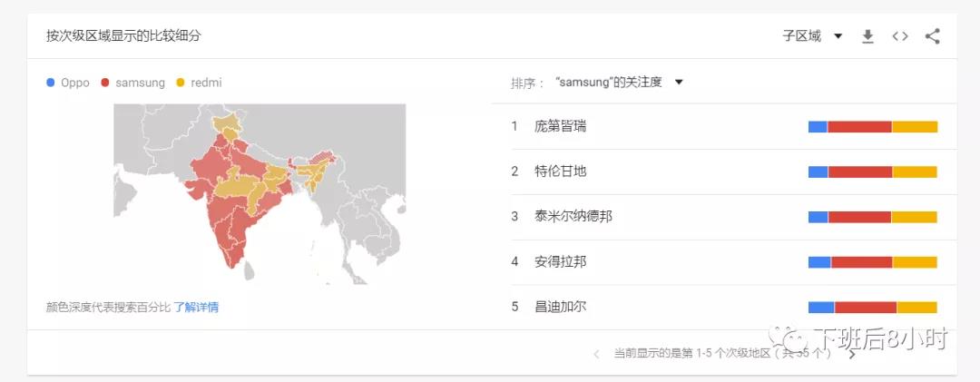Select the 庞第皆瑞 region row
Screen dimensions: 980x382
pyautogui.click(x=561, y=126)
